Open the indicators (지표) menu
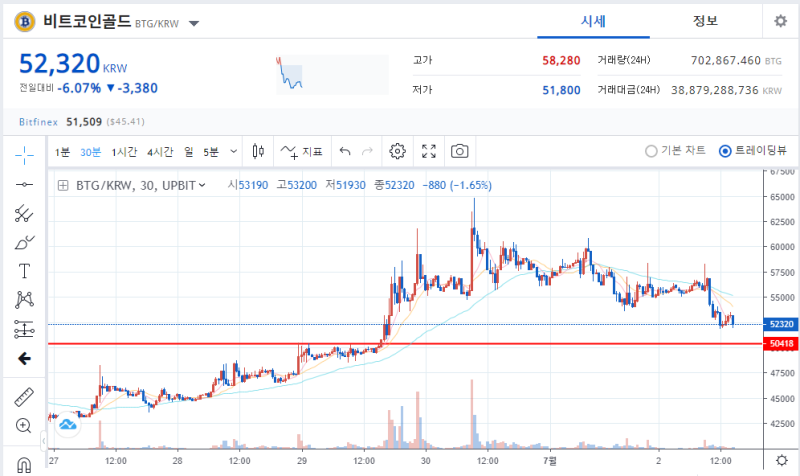 tap(302, 152)
